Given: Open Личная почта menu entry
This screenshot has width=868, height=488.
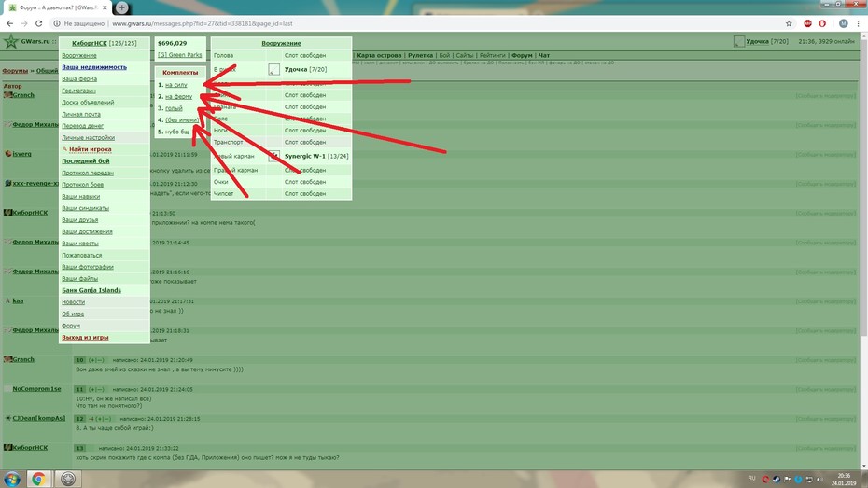Looking at the screenshot, I should click(x=81, y=114).
